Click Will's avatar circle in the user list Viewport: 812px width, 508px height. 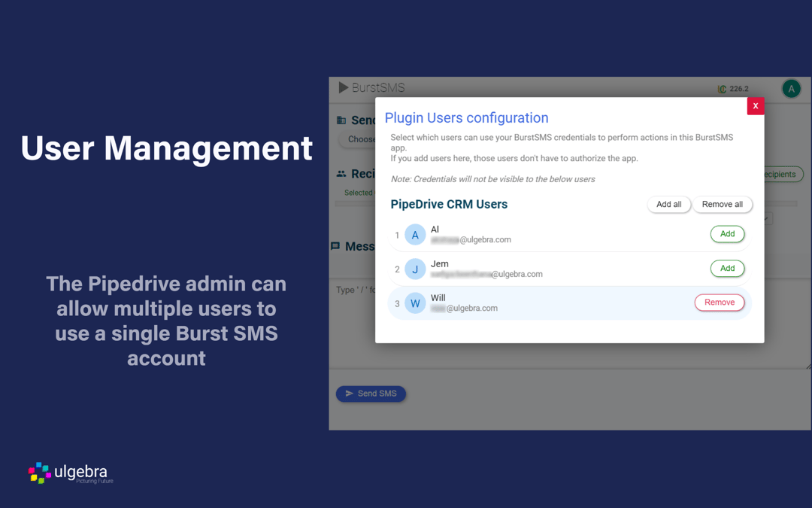click(x=415, y=303)
